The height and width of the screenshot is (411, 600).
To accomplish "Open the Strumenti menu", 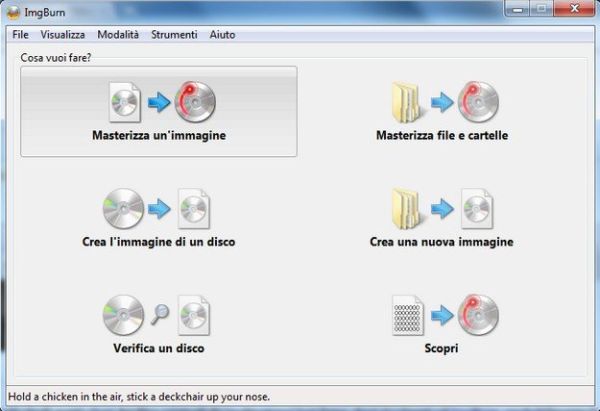I will tap(174, 35).
